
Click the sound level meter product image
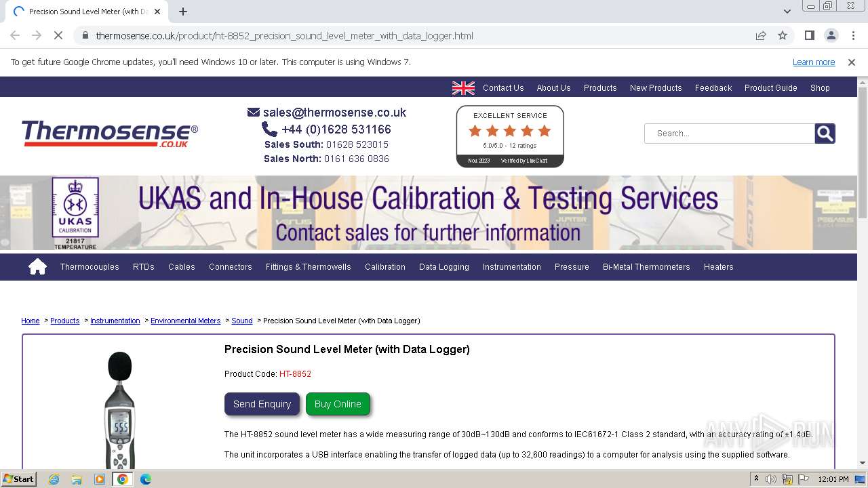(120, 411)
